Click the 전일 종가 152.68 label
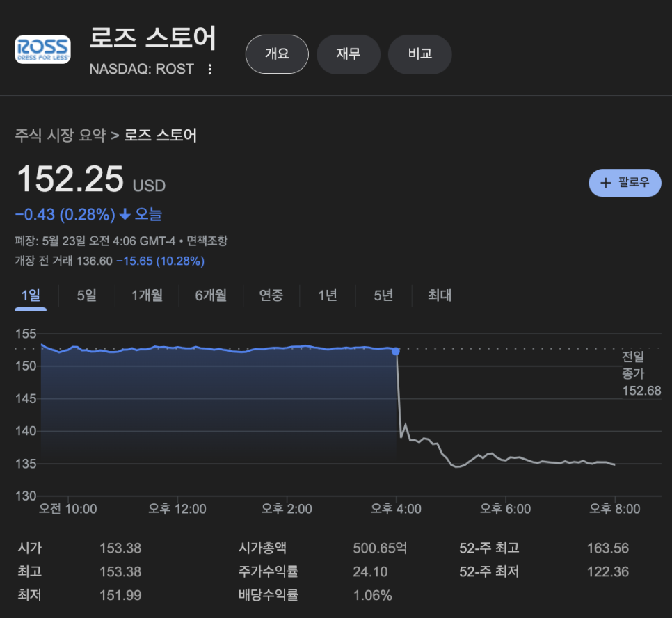Viewport: 672px width, 618px height. pos(641,373)
